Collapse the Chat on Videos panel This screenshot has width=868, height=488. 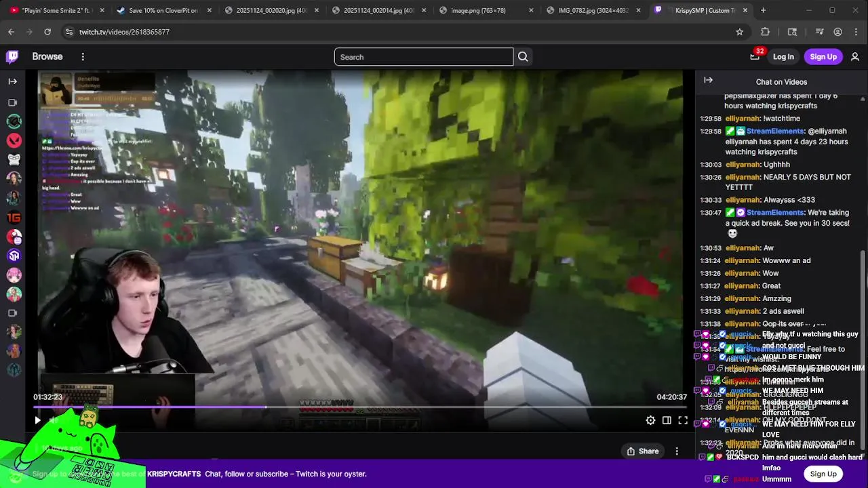point(708,81)
